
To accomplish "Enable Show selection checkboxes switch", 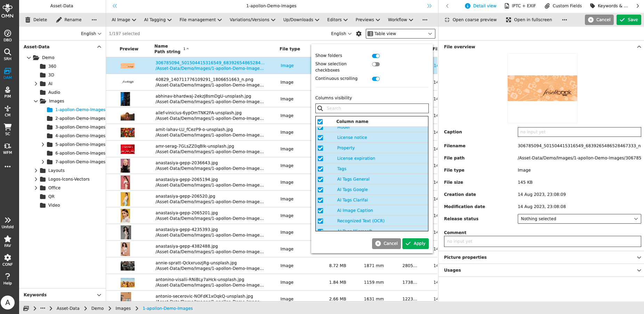I will pos(376,64).
